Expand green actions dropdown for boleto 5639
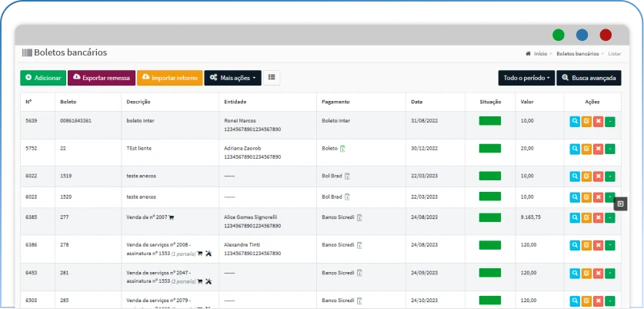This screenshot has width=644, height=309. [x=610, y=121]
